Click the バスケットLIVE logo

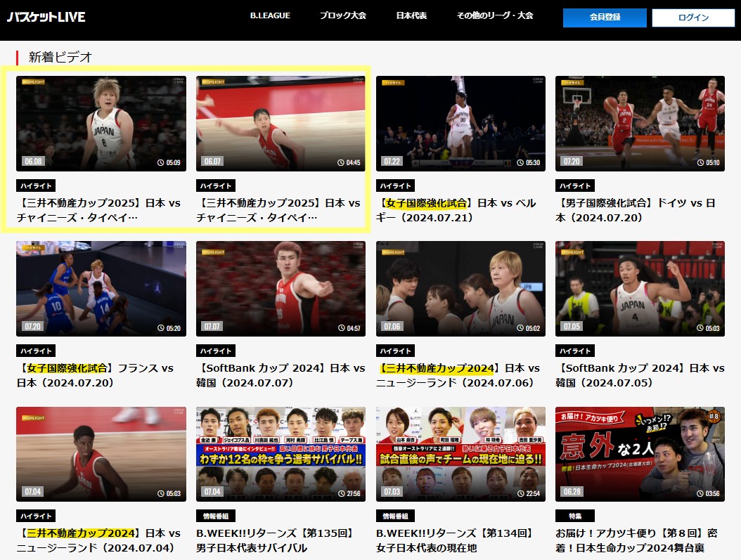[46, 17]
